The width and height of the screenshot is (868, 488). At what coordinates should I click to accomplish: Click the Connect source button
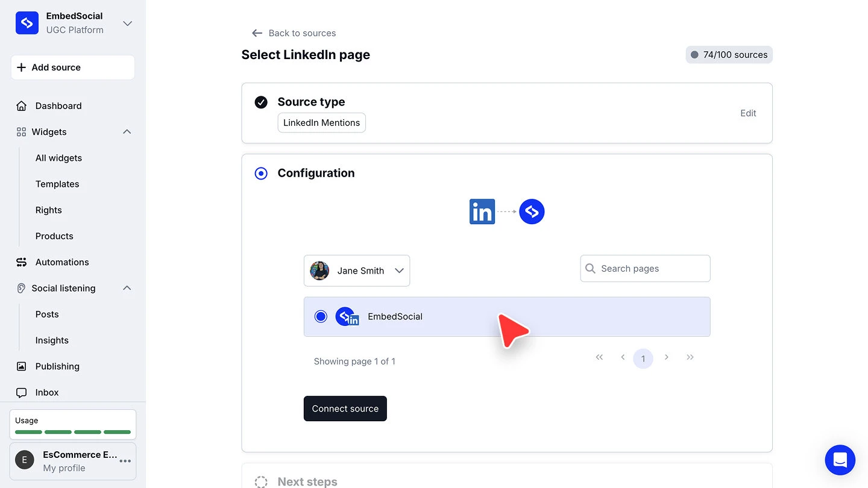345,408
